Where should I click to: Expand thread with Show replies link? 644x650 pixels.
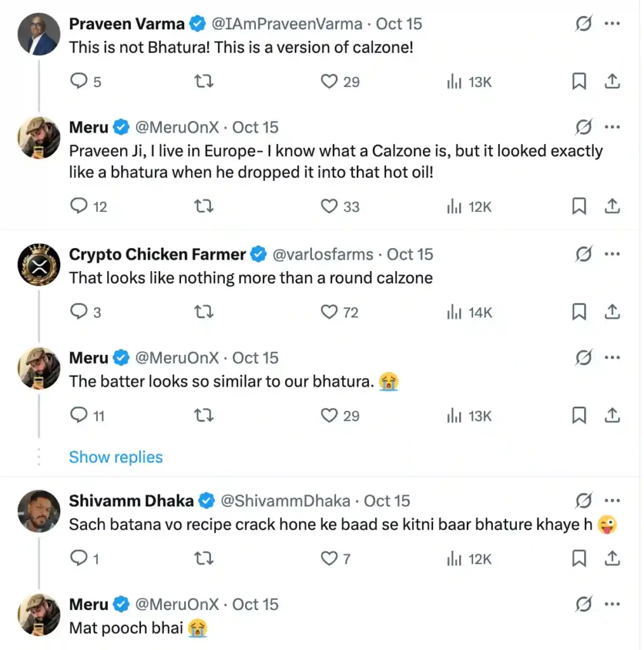[116, 457]
